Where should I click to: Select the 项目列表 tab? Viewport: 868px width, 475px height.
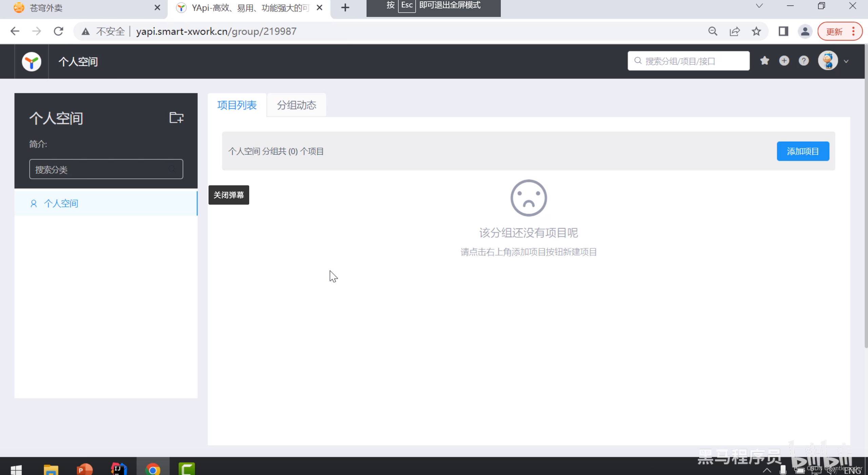[237, 105]
